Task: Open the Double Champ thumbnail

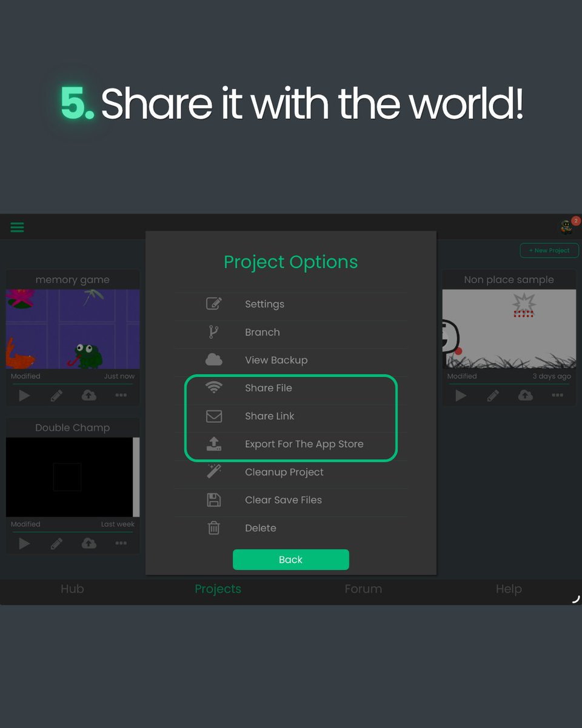Action: pos(73,477)
